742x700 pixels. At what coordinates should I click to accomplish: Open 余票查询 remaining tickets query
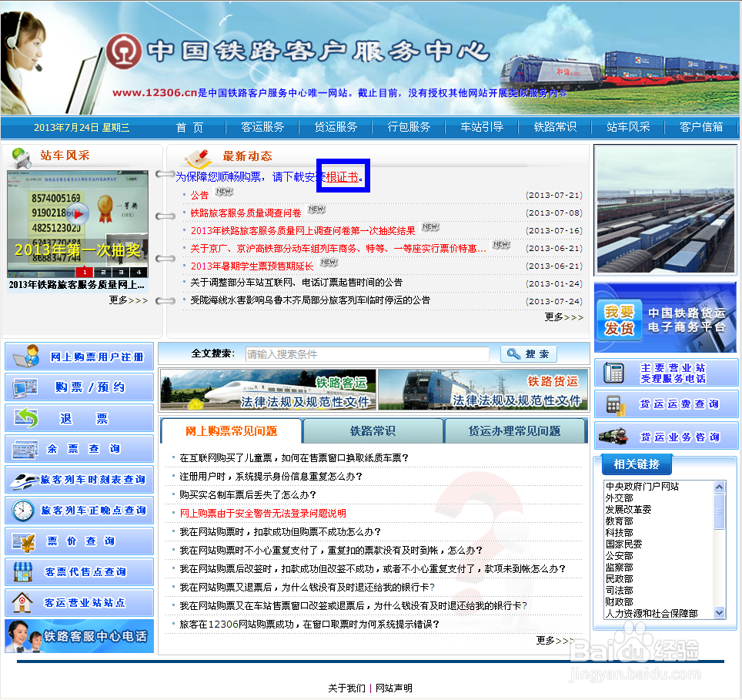pyautogui.click(x=79, y=449)
